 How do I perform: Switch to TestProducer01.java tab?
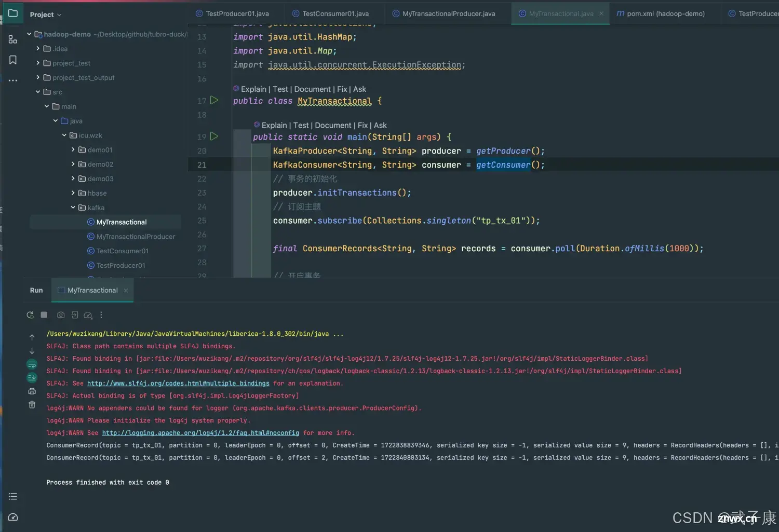tap(232, 13)
